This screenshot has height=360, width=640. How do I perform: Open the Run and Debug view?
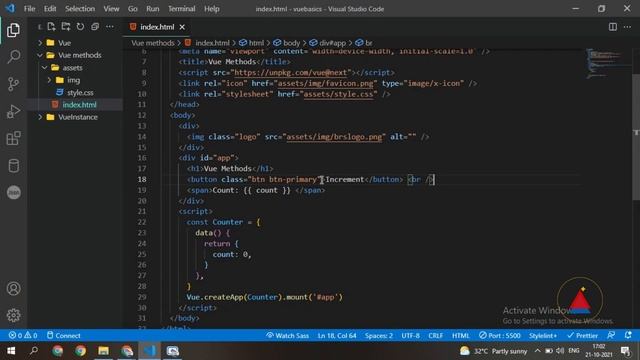(13, 111)
